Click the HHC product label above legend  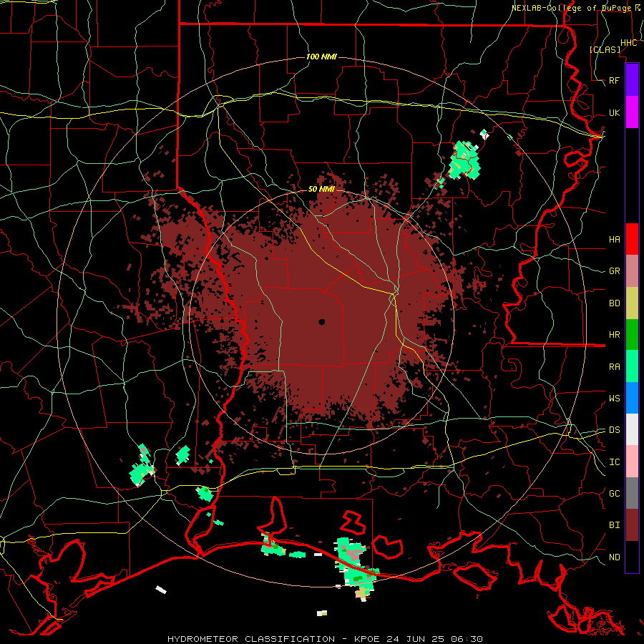(x=628, y=43)
